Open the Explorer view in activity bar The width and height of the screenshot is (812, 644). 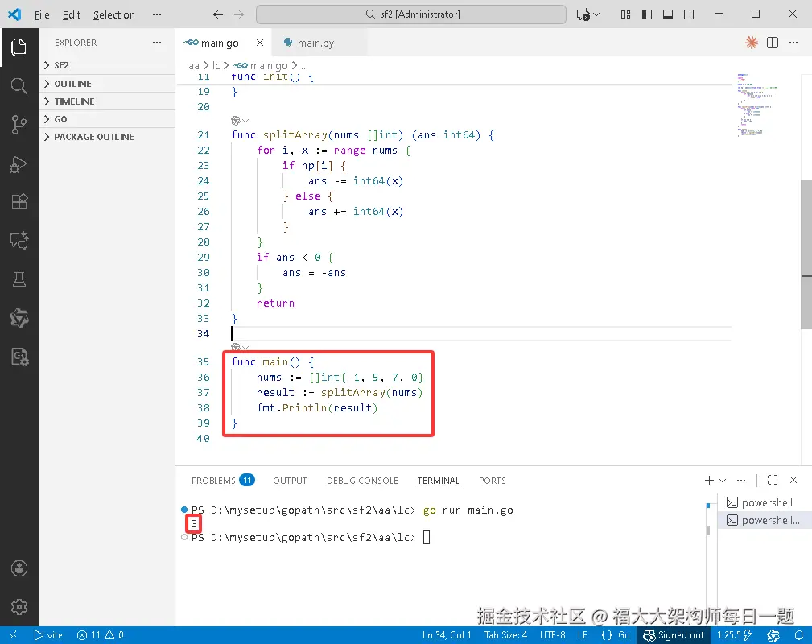(19, 47)
